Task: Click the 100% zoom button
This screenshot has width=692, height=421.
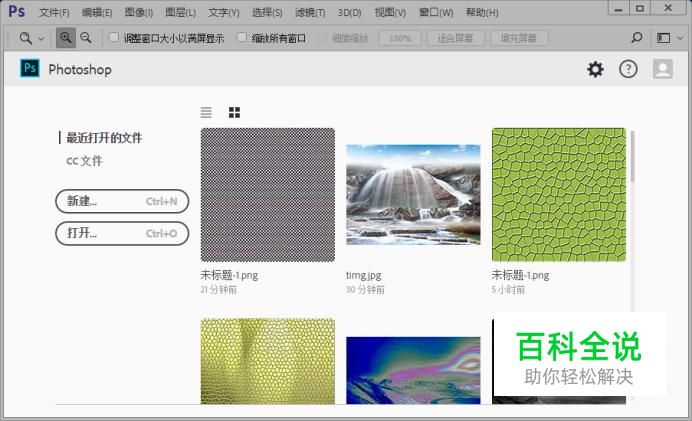Action: click(400, 38)
